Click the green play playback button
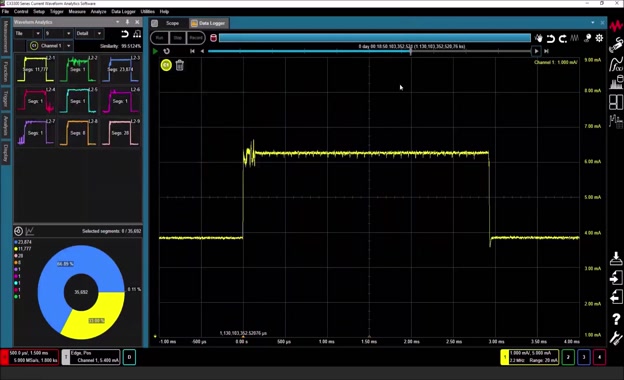The image size is (624, 380). pos(155,51)
